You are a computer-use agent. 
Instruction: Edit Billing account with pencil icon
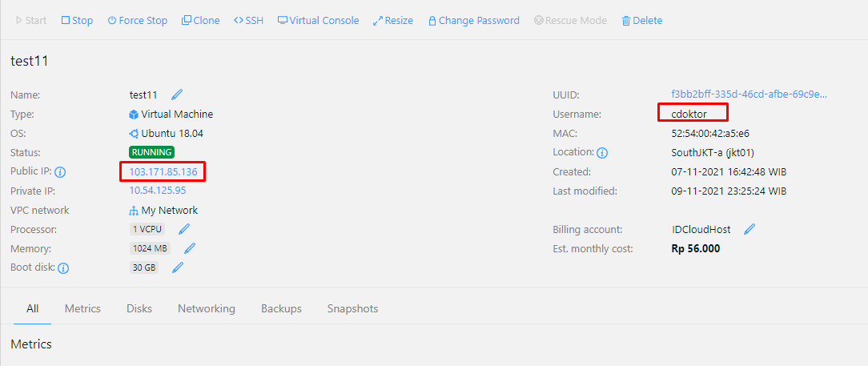[749, 229]
